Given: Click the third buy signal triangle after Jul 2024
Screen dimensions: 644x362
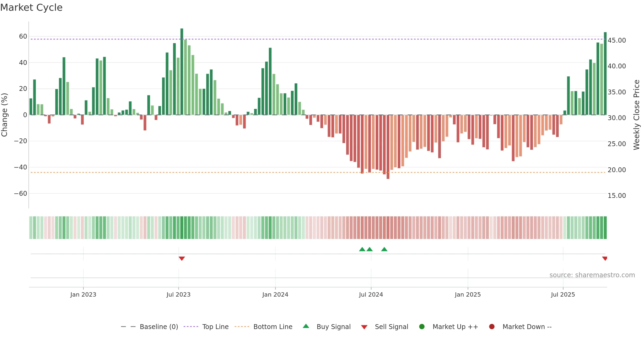Looking at the screenshot, I should [384, 249].
